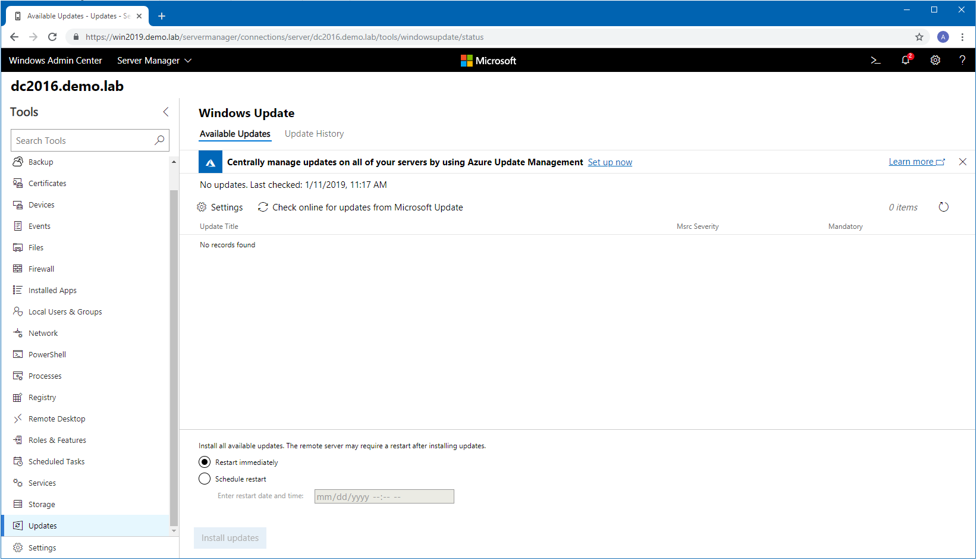Image resolution: width=977 pixels, height=560 pixels.
Task: Dismiss the Azure Update Management banner
Action: [962, 162]
